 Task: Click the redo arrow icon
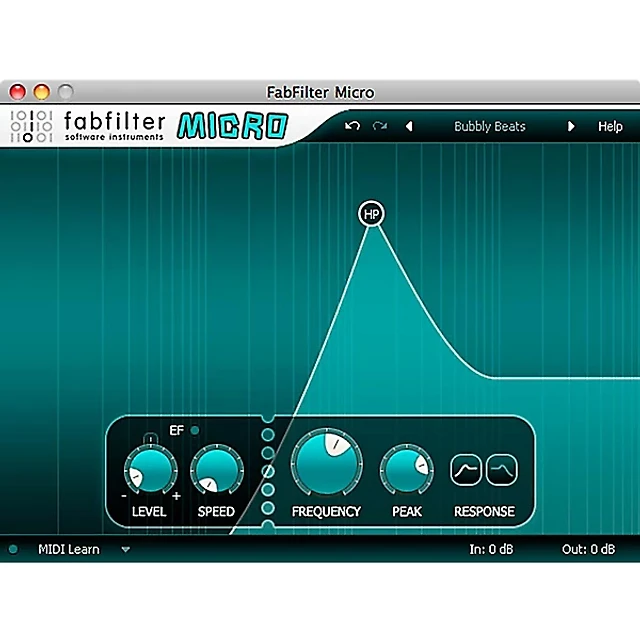(379, 127)
